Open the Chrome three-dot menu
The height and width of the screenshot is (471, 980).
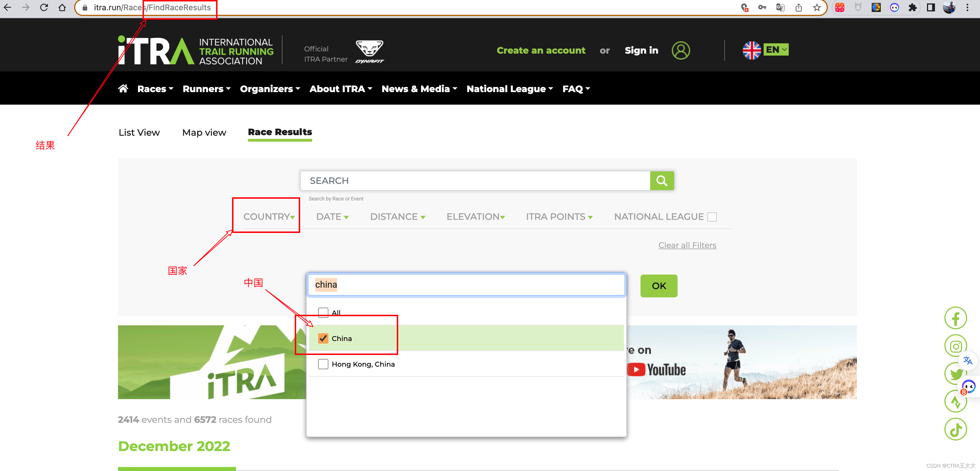click(967, 7)
